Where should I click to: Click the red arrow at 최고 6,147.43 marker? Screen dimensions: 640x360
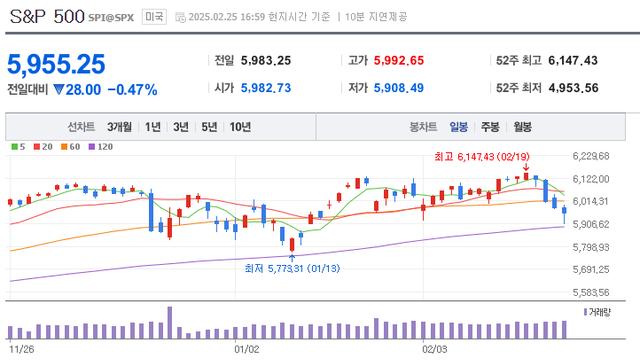point(526,167)
